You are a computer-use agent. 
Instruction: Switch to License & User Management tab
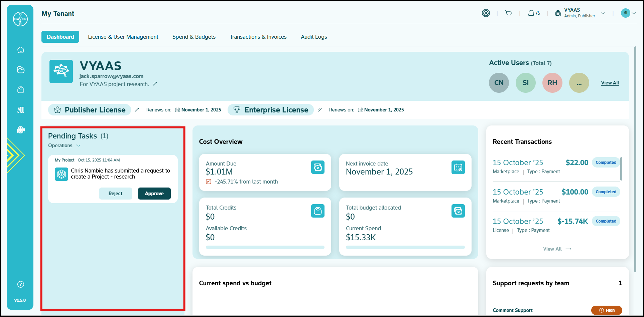123,37
